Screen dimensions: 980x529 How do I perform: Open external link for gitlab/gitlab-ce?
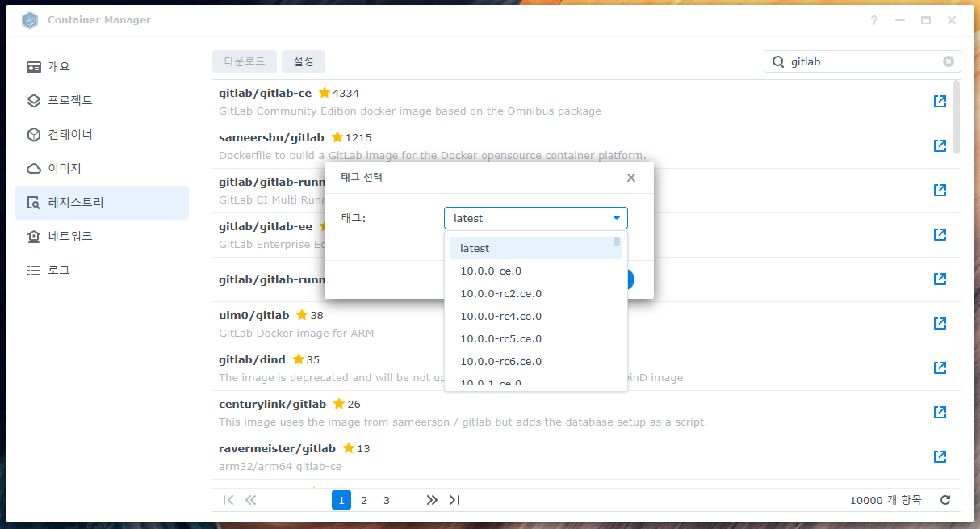(940, 101)
